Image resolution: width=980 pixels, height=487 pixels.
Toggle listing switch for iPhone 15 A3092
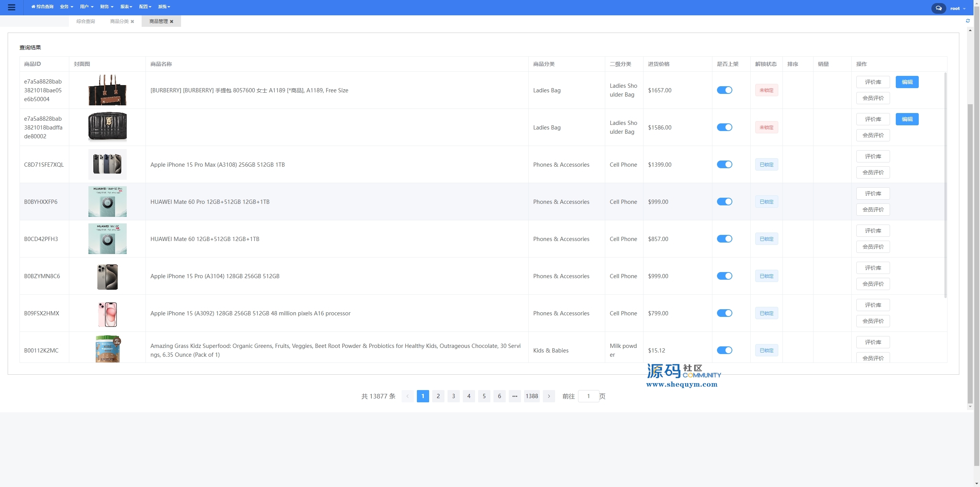click(x=724, y=313)
